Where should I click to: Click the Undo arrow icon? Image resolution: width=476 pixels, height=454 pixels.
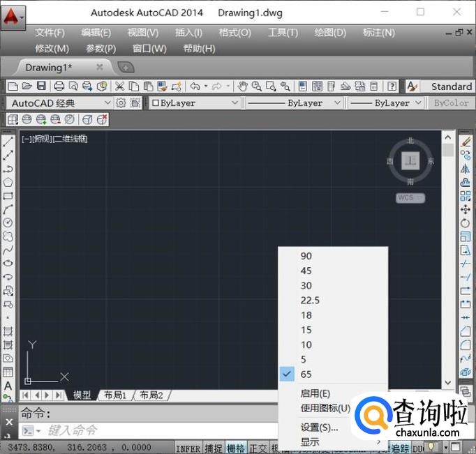pos(195,86)
